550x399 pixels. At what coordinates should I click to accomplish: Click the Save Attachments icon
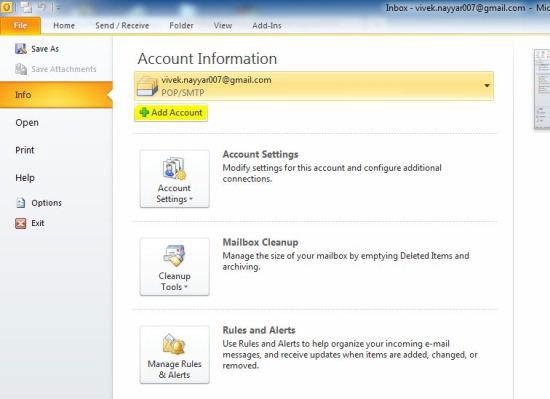click(21, 69)
